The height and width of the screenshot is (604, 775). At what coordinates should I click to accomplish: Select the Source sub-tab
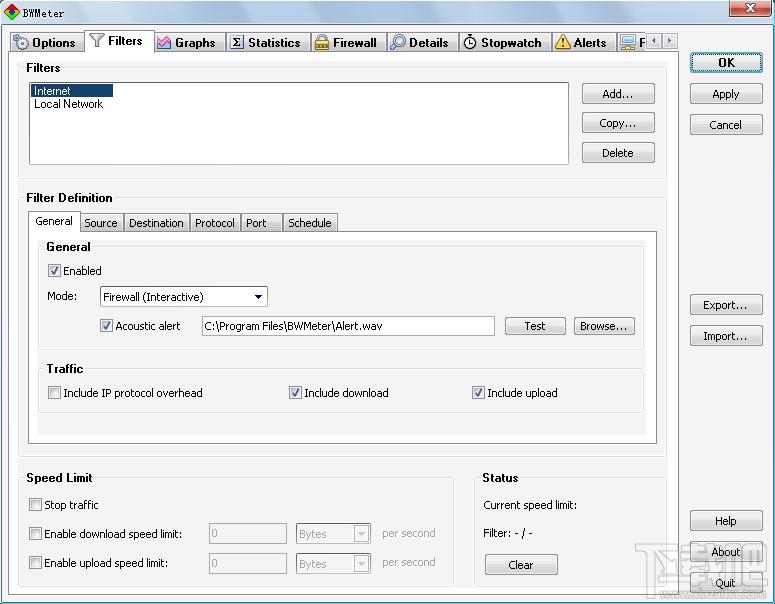tap(101, 223)
